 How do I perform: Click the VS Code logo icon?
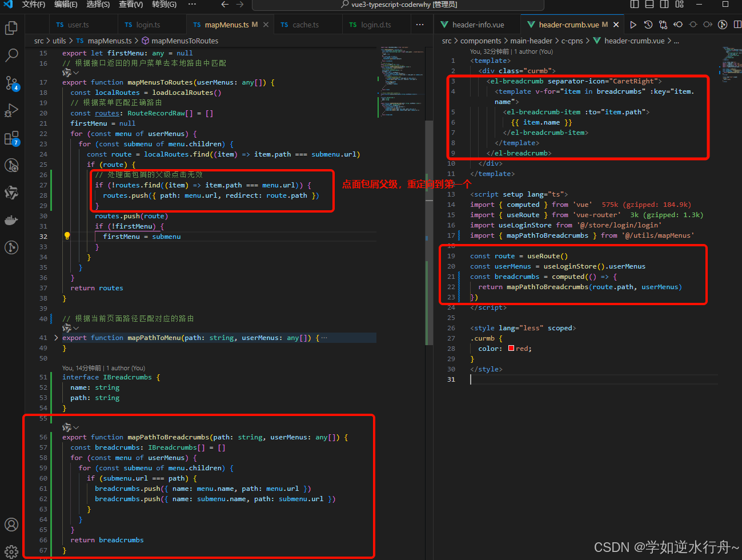[x=8, y=4]
